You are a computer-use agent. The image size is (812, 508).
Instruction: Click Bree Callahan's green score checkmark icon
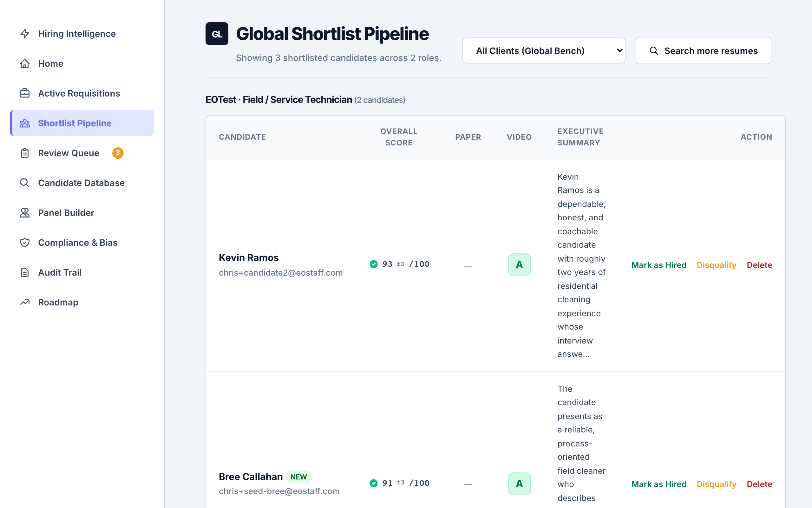373,483
